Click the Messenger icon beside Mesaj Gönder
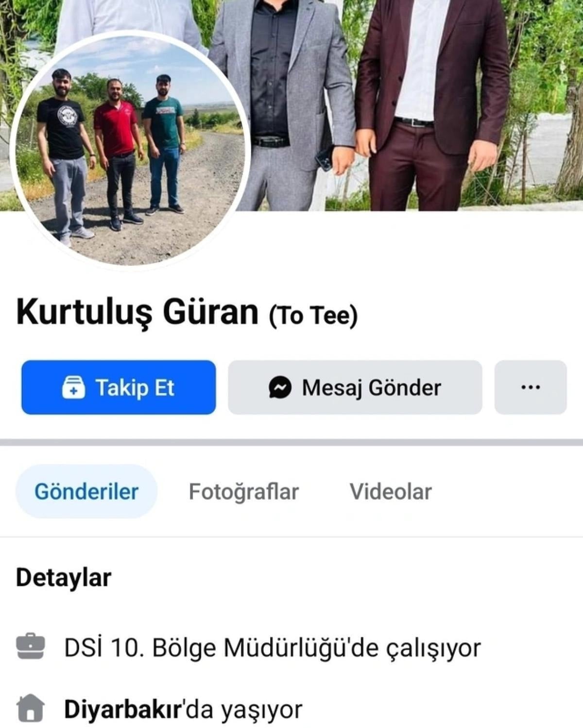583x728 pixels. (x=280, y=387)
